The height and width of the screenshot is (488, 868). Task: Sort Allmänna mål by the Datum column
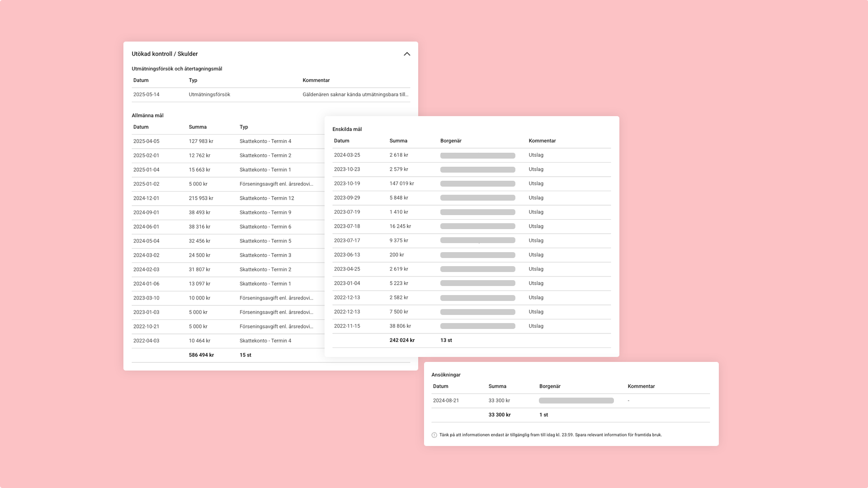click(x=140, y=127)
